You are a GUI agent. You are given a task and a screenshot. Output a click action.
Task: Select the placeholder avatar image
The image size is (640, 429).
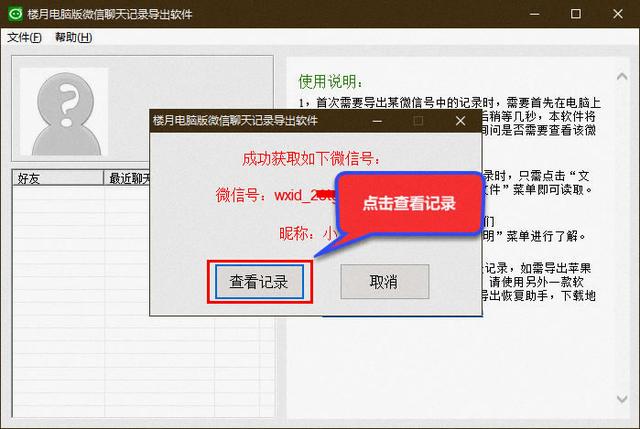point(64,111)
